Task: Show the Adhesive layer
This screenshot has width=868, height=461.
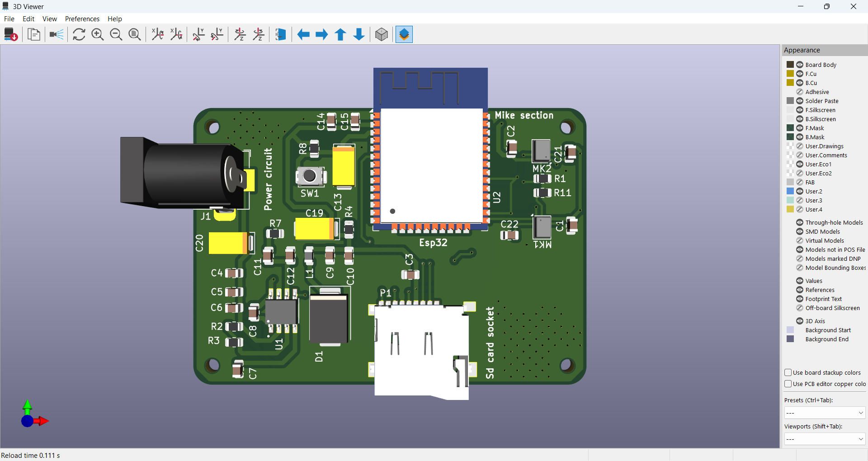Action: tap(800, 92)
